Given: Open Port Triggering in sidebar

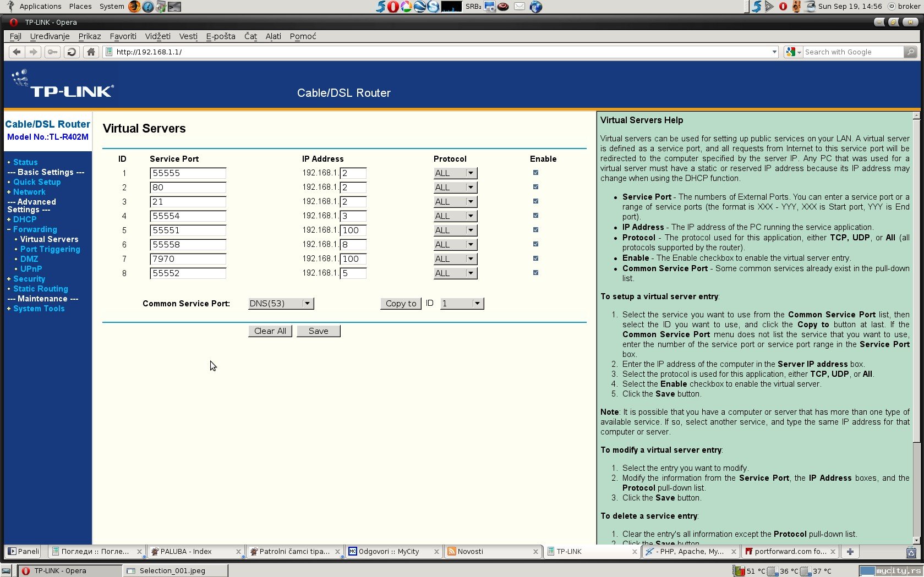Looking at the screenshot, I should [x=50, y=249].
